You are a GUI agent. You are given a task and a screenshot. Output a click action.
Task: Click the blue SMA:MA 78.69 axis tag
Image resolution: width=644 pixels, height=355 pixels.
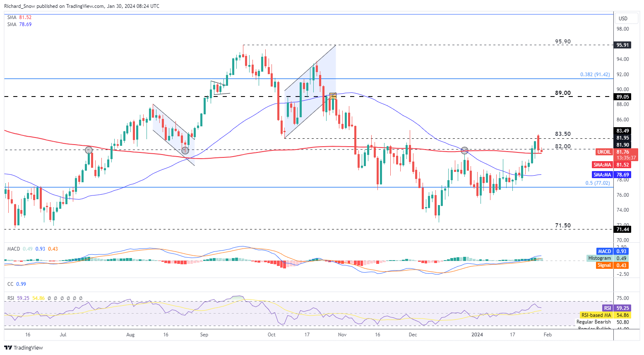tap(611, 175)
